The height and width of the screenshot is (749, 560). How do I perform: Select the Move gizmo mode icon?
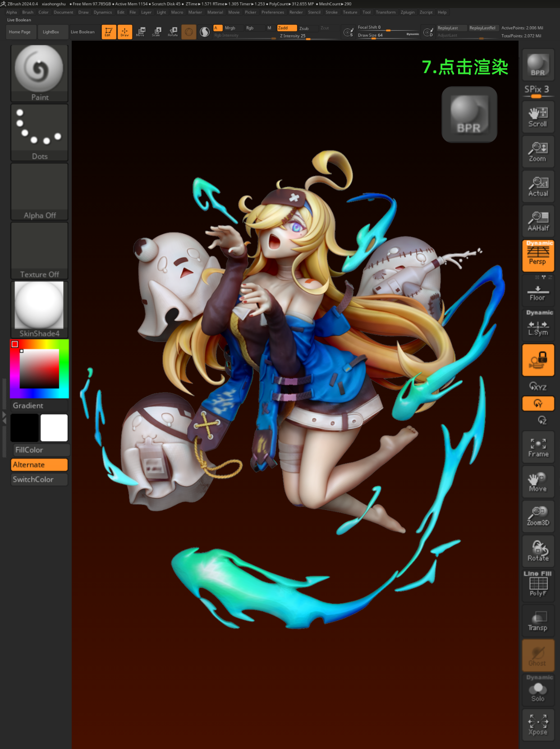tap(141, 32)
